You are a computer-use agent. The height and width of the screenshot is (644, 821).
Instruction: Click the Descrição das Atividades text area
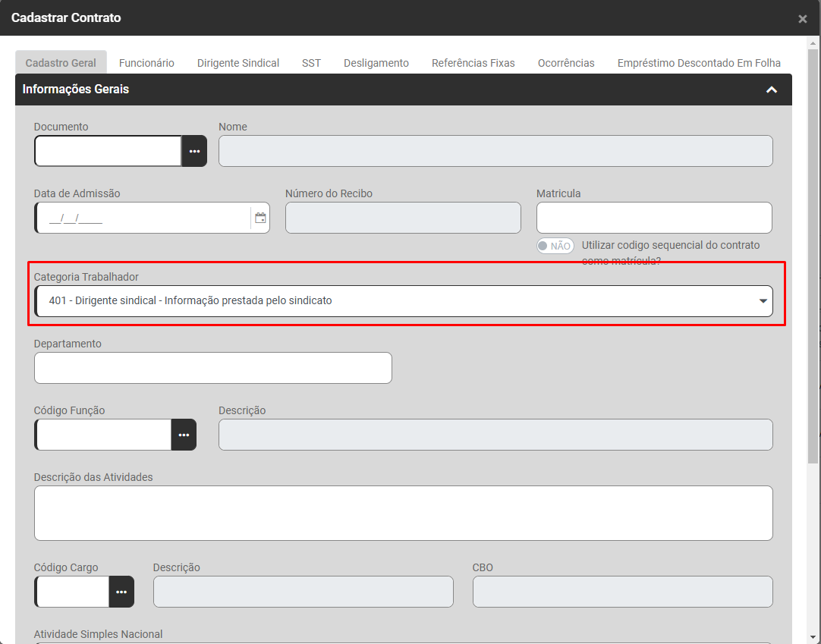pyautogui.click(x=403, y=513)
